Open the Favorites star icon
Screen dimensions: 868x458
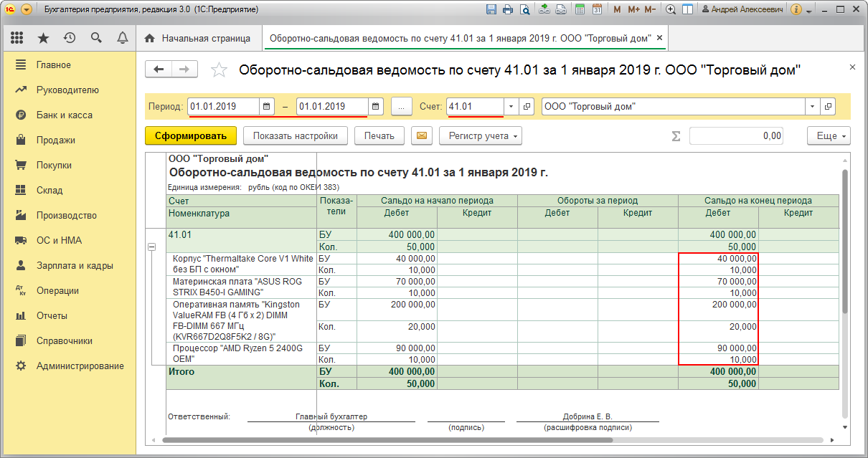(43, 38)
